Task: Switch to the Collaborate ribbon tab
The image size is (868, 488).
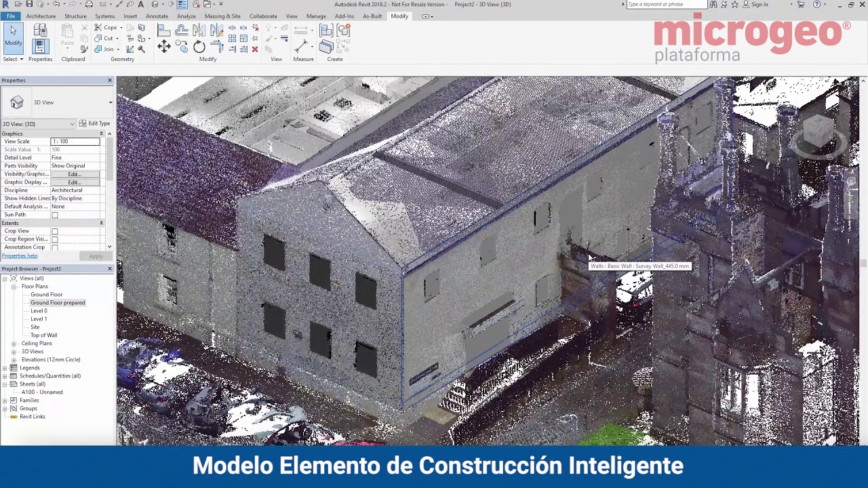Action: pos(263,16)
